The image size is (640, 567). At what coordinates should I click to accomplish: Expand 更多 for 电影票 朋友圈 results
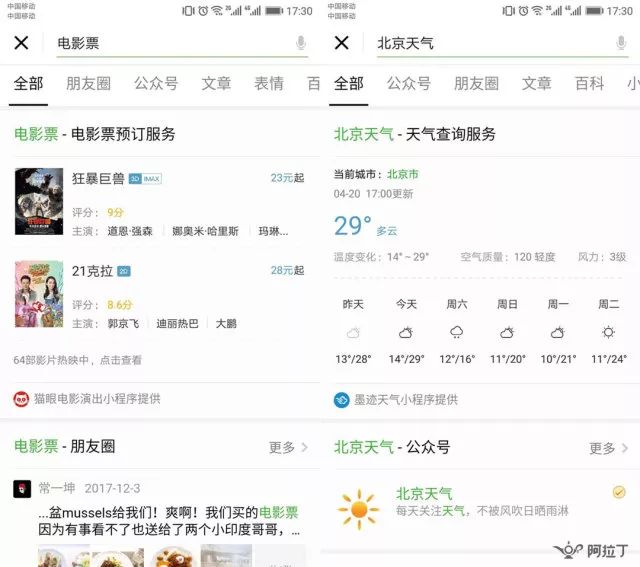pos(288,447)
